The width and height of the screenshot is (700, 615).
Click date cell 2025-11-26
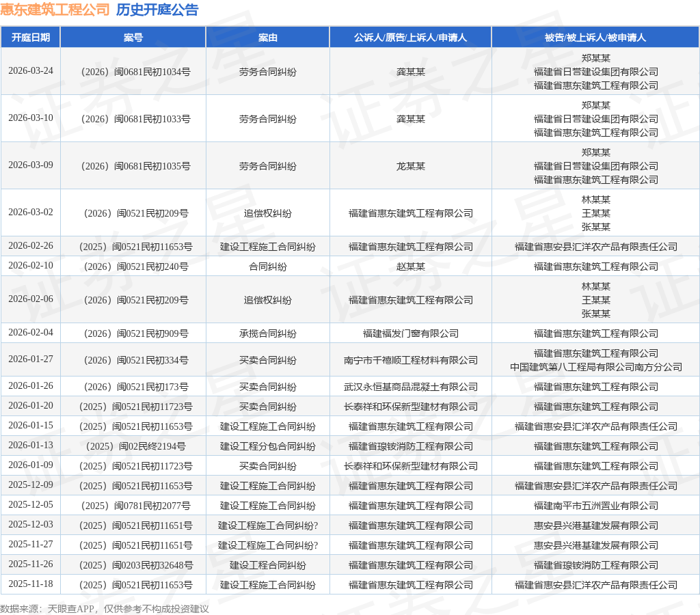click(31, 564)
